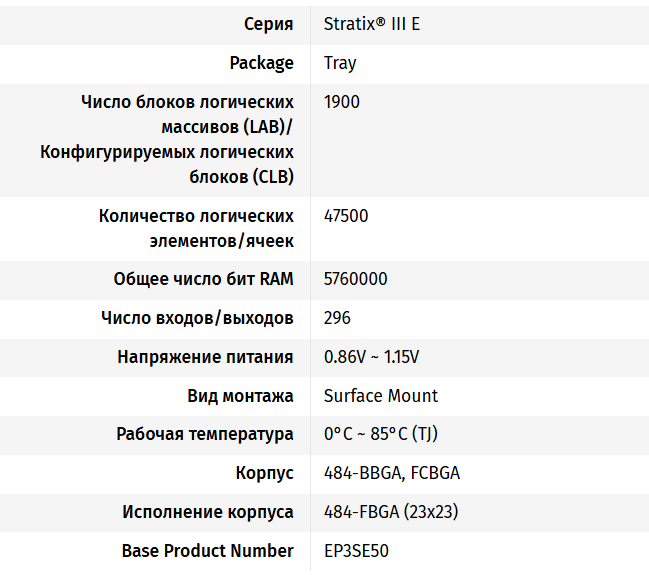Select the 'Общее число бит RAM' label
Viewport: 649px width, 575px height.
coord(204,279)
